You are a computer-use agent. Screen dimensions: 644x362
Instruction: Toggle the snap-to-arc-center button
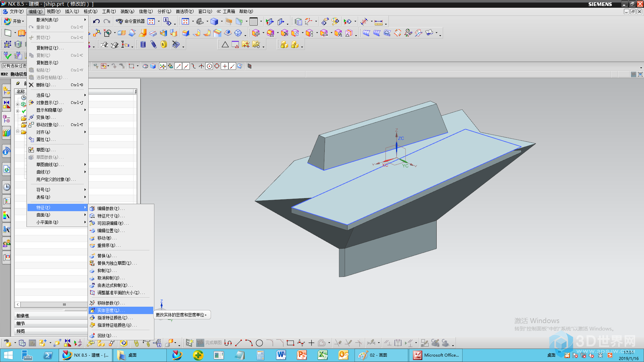pos(209,66)
